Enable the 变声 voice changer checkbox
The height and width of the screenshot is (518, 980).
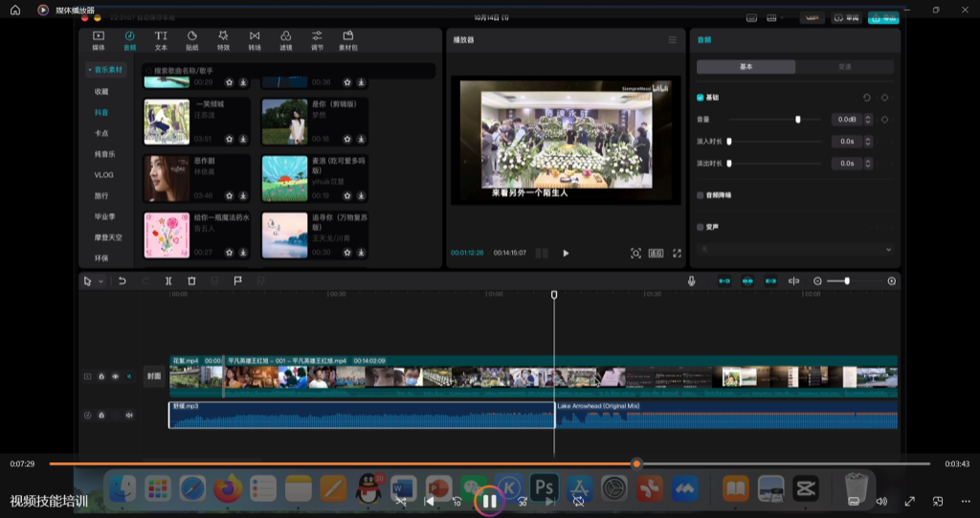coord(701,227)
